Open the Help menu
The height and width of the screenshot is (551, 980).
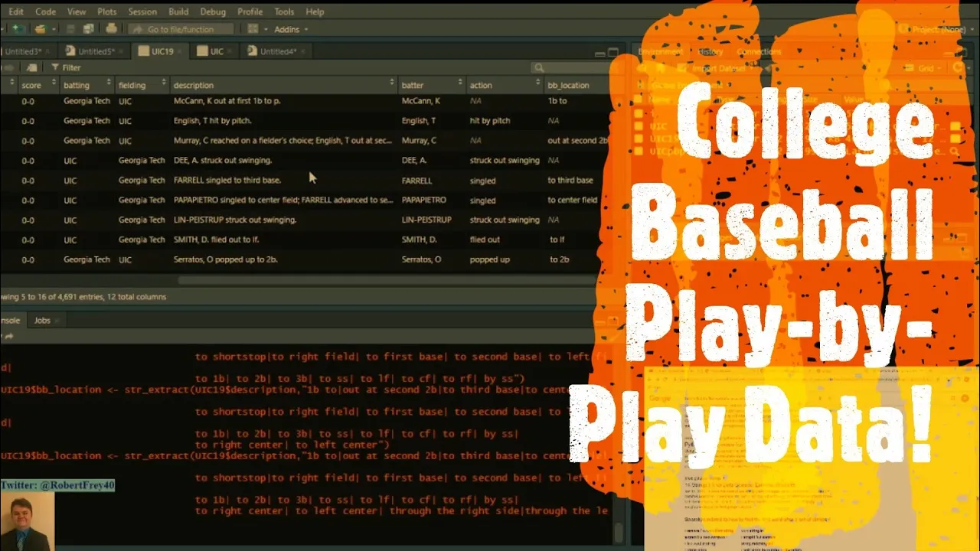[x=315, y=11]
